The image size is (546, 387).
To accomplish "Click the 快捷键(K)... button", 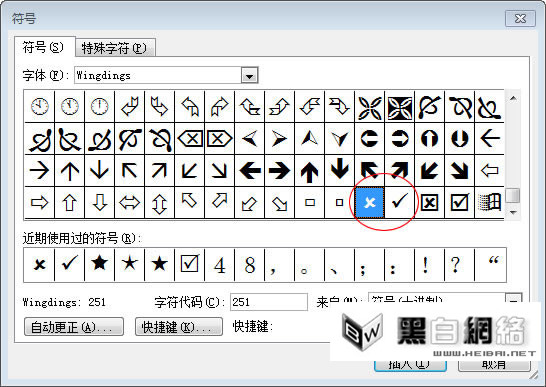I will (x=179, y=327).
